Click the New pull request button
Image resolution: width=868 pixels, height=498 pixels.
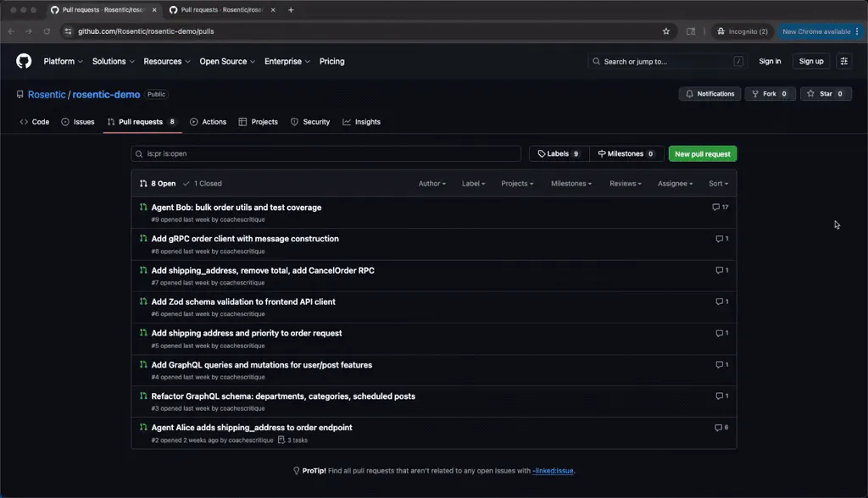(703, 154)
